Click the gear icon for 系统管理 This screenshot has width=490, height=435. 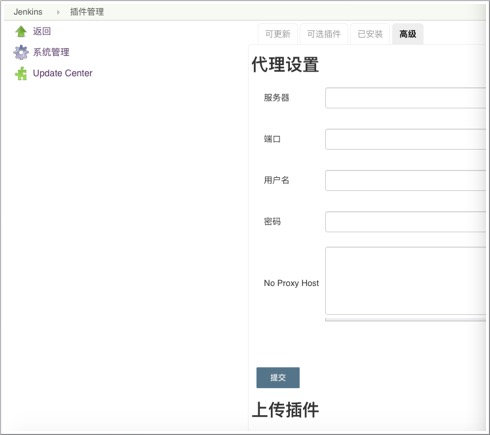point(21,52)
